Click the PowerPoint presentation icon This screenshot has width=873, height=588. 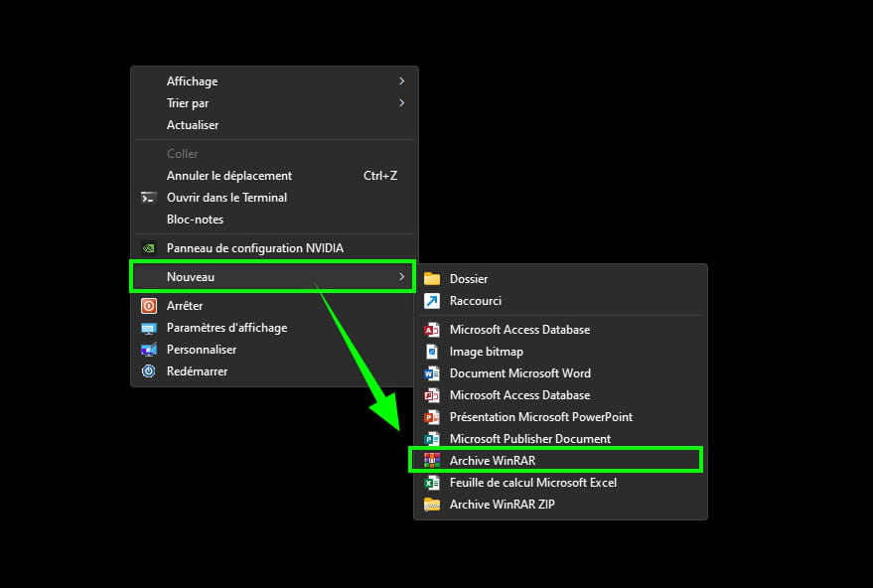pos(432,417)
